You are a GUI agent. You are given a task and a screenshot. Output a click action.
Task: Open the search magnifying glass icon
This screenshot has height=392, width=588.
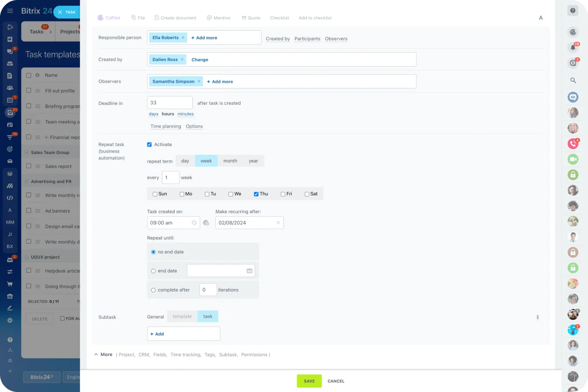click(x=573, y=80)
